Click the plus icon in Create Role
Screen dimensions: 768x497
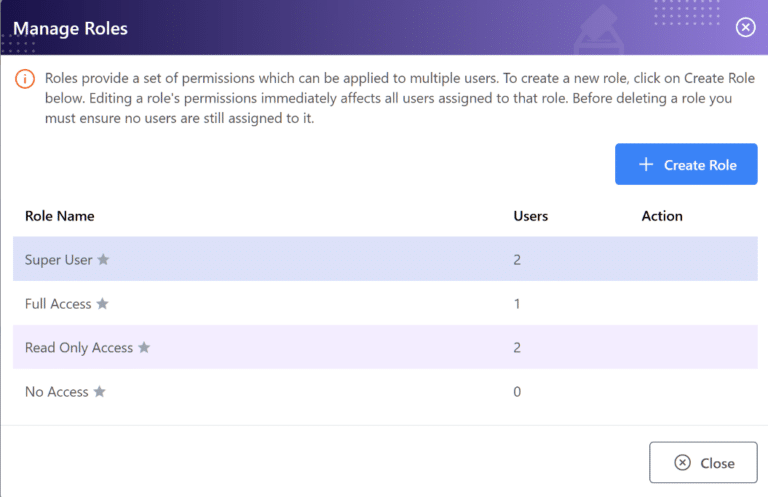coord(646,165)
